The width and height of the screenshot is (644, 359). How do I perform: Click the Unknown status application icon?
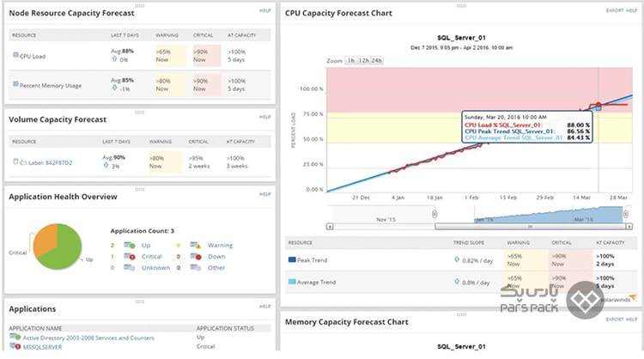click(x=130, y=267)
